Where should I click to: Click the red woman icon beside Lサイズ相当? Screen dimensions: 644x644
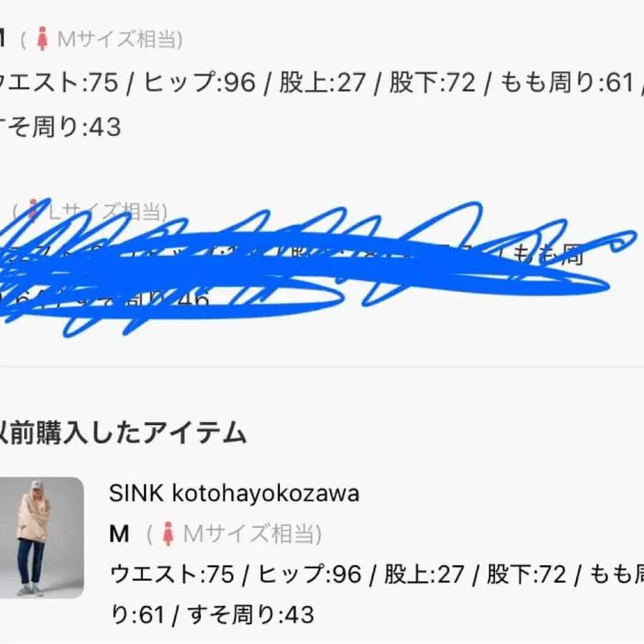coord(34,210)
